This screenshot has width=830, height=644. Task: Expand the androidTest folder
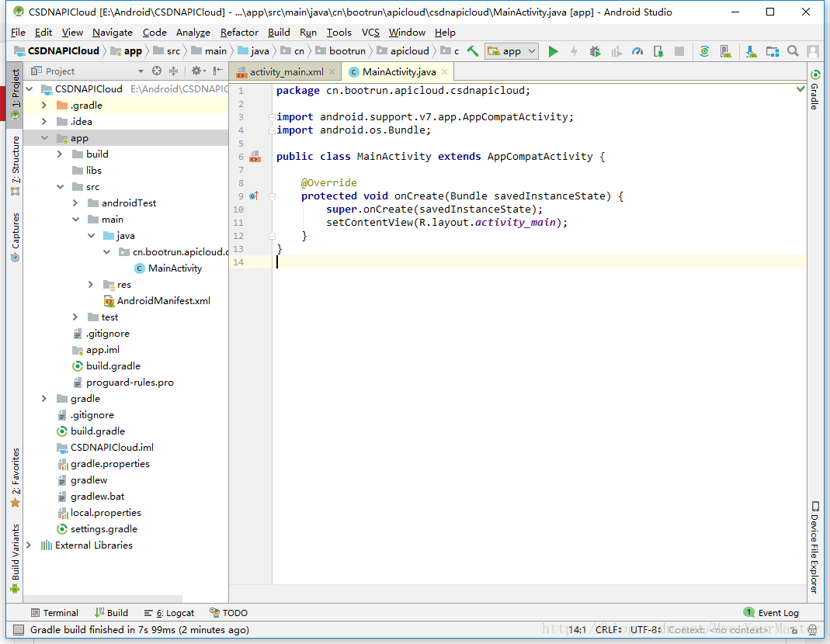click(x=75, y=203)
